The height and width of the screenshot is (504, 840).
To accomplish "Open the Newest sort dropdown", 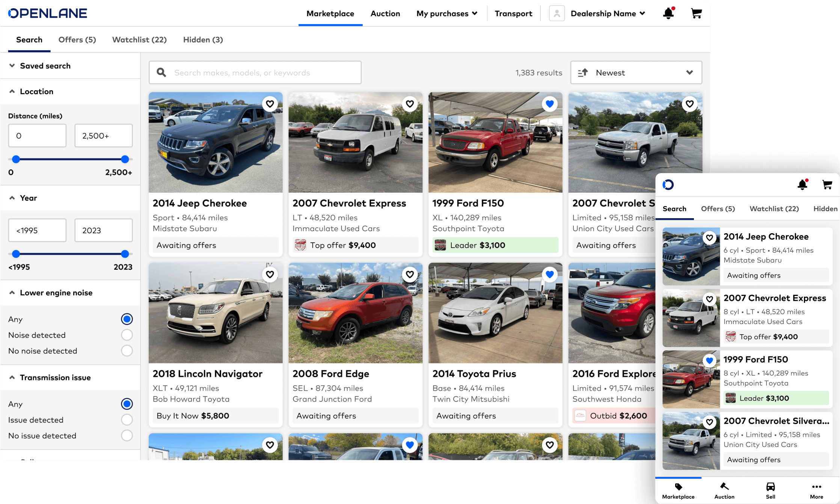I will (x=636, y=72).
